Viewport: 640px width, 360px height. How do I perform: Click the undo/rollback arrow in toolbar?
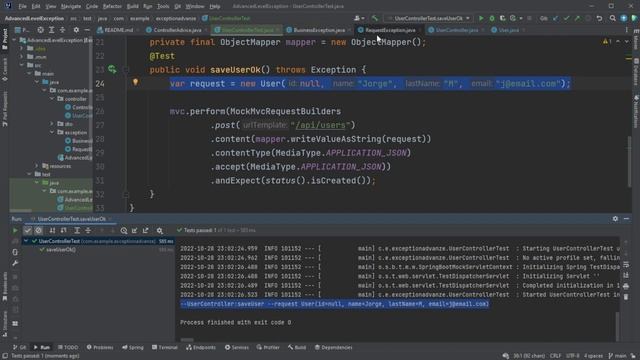click(599, 18)
